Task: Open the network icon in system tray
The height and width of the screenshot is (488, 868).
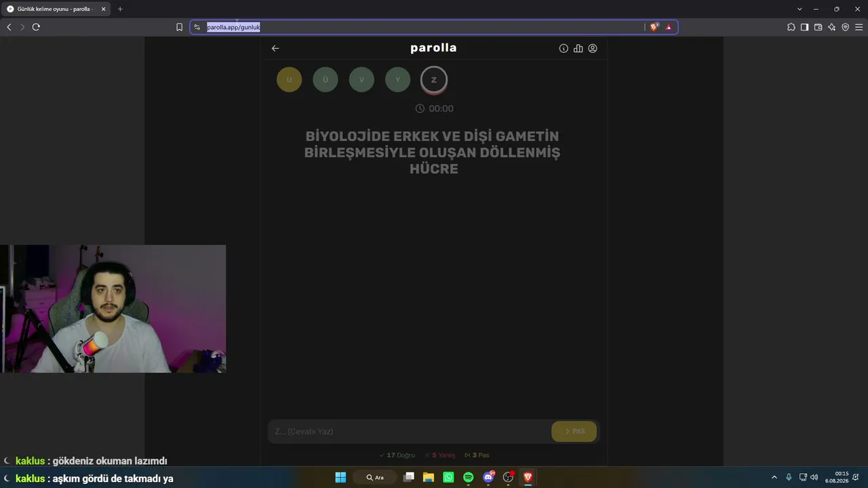Action: pyautogui.click(x=803, y=477)
